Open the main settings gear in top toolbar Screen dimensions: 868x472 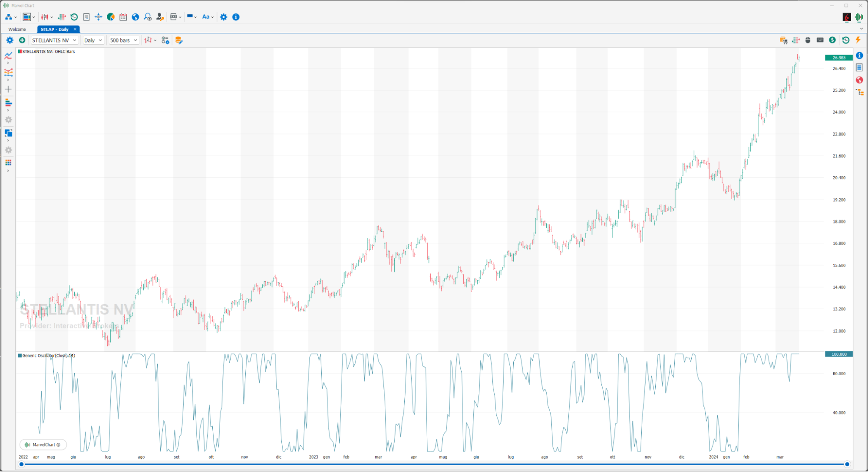point(224,17)
